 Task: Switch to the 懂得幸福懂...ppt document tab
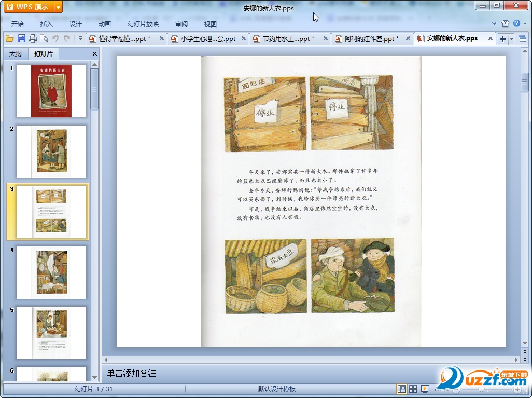(124, 39)
